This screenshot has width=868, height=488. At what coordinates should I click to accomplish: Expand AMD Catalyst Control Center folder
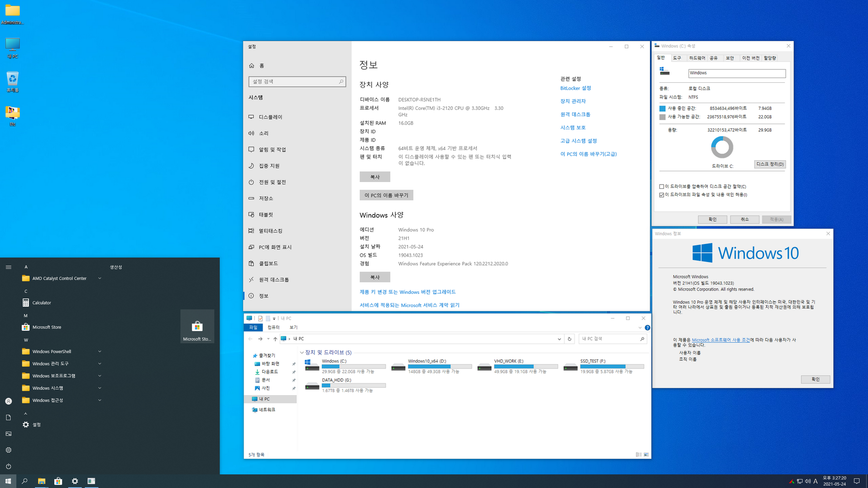click(100, 278)
